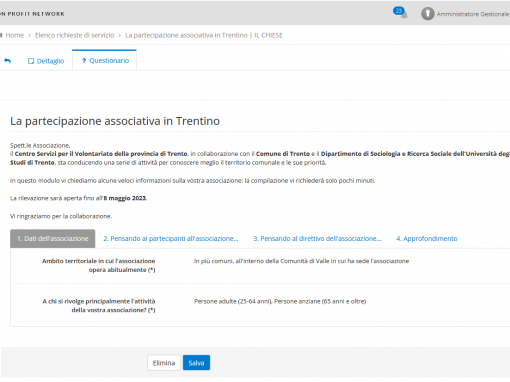Click the page title La partecipazione associativa in Trentino

[x=115, y=121]
